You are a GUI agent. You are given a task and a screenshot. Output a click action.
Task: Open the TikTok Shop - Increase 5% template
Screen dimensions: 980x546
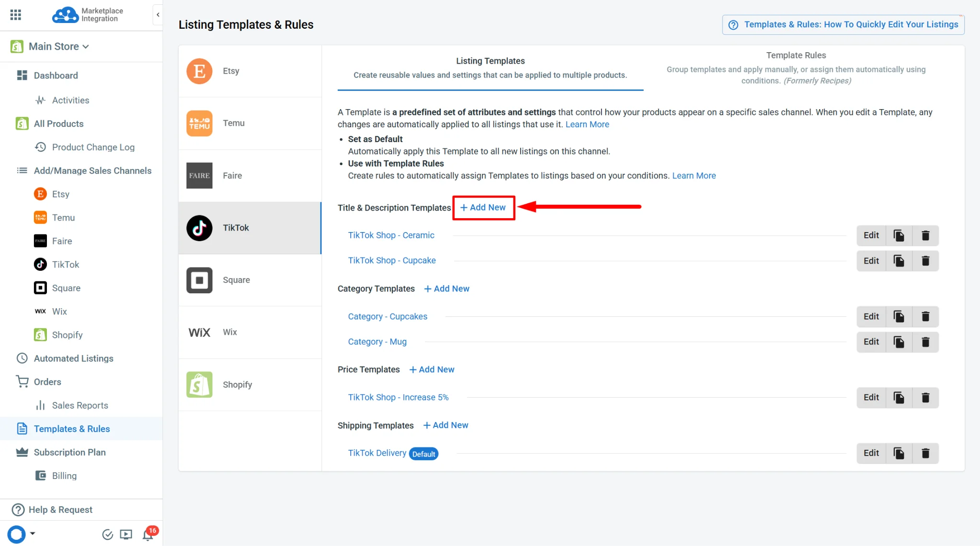[x=398, y=398]
